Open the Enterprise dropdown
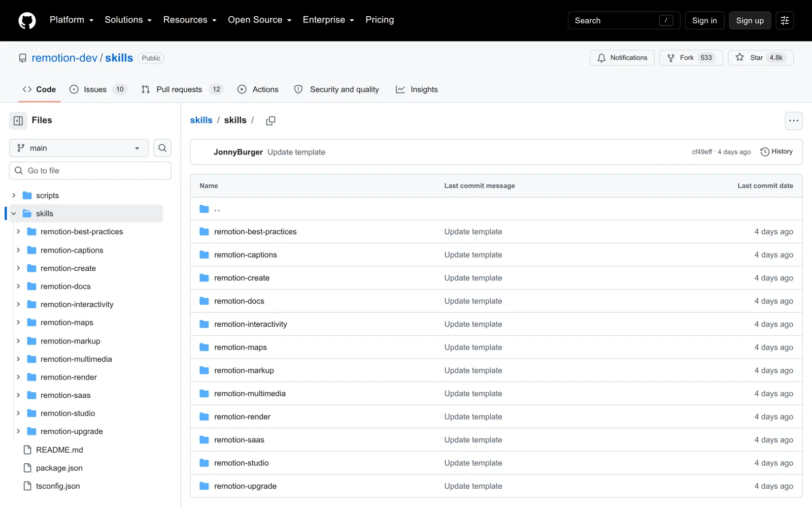Screen dimensions: 812x508 coord(328,20)
